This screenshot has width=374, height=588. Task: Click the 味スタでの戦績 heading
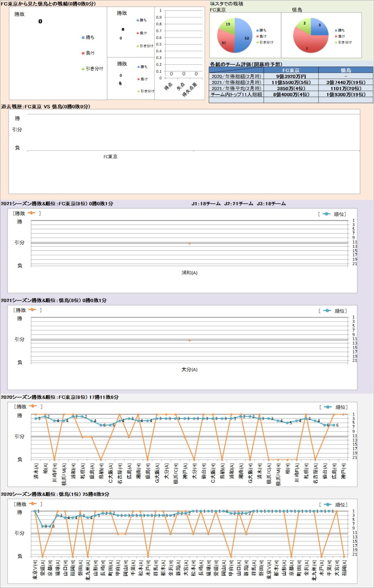227,4
